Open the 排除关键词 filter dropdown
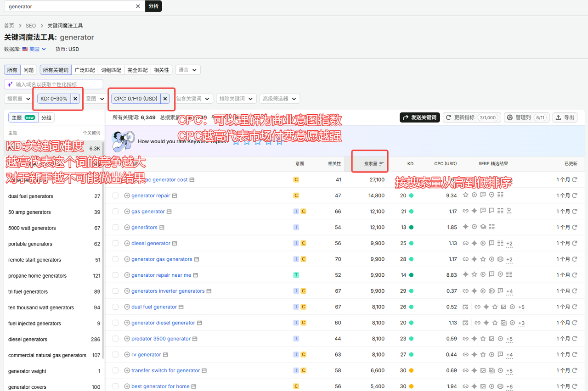This screenshot has width=588, height=391. point(237,99)
